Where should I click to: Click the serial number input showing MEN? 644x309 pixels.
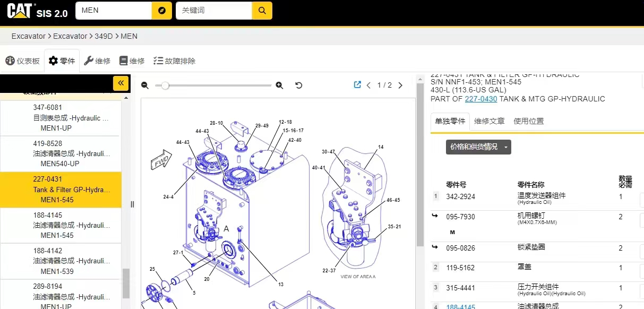114,10
